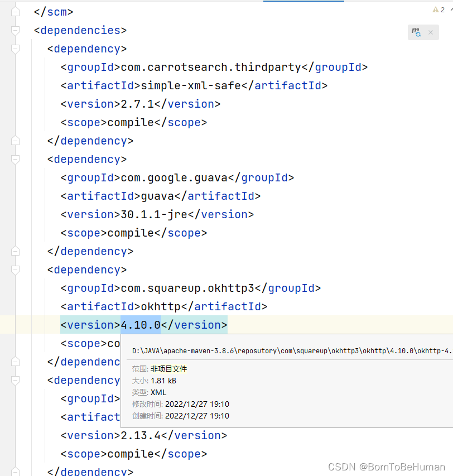Collapse the simple-xml-safe dependency fold marker
Image resolution: width=453 pixels, height=476 pixels.
pyautogui.click(x=15, y=49)
